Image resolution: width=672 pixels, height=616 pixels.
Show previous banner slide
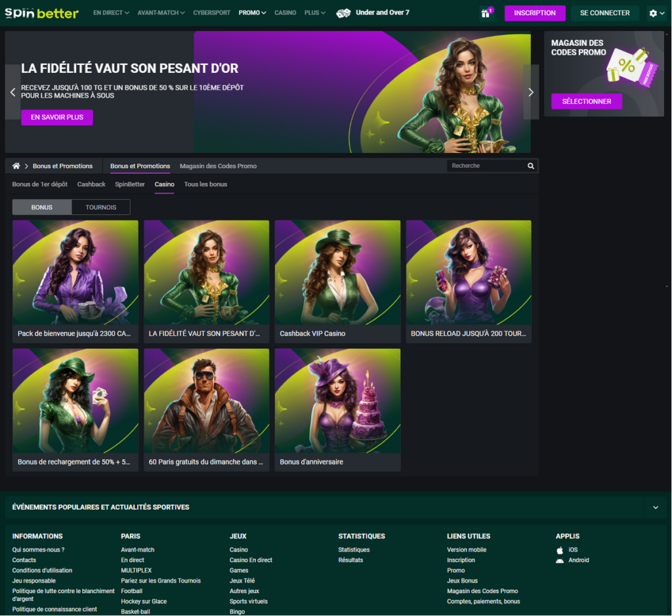point(12,92)
